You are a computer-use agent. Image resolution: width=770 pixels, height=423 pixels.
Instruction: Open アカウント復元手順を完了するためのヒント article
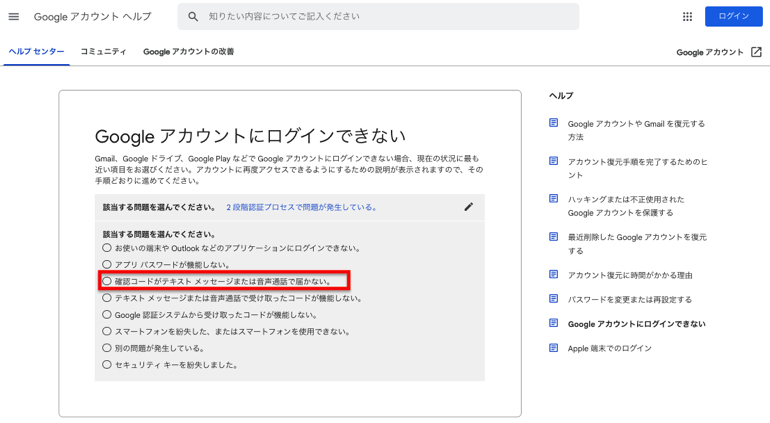coord(637,168)
